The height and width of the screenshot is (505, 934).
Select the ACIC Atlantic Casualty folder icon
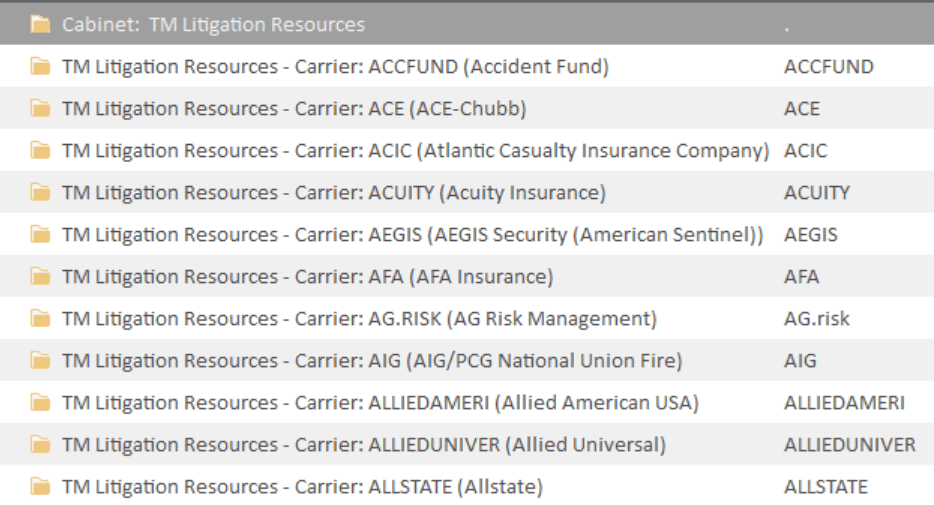pyautogui.click(x=41, y=151)
